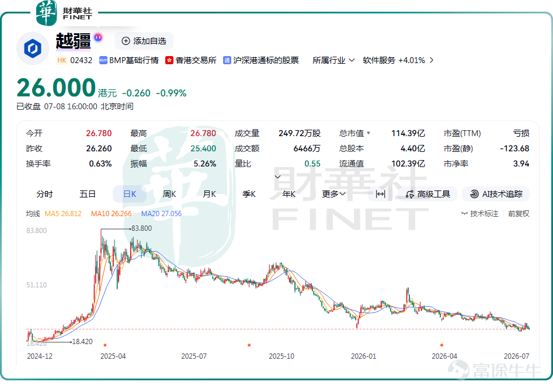Click the 越疆 company logo icon
This screenshot has height=392, width=553.
pyautogui.click(x=33, y=48)
